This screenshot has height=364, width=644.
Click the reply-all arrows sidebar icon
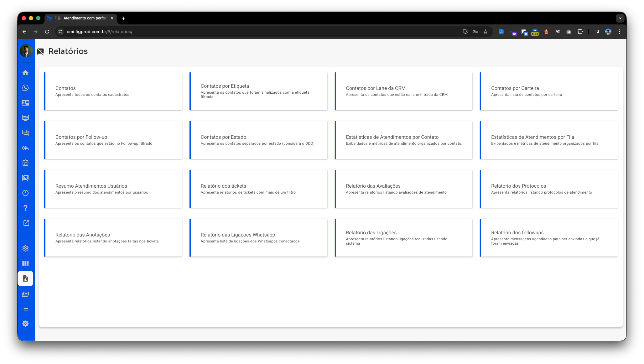26,148
